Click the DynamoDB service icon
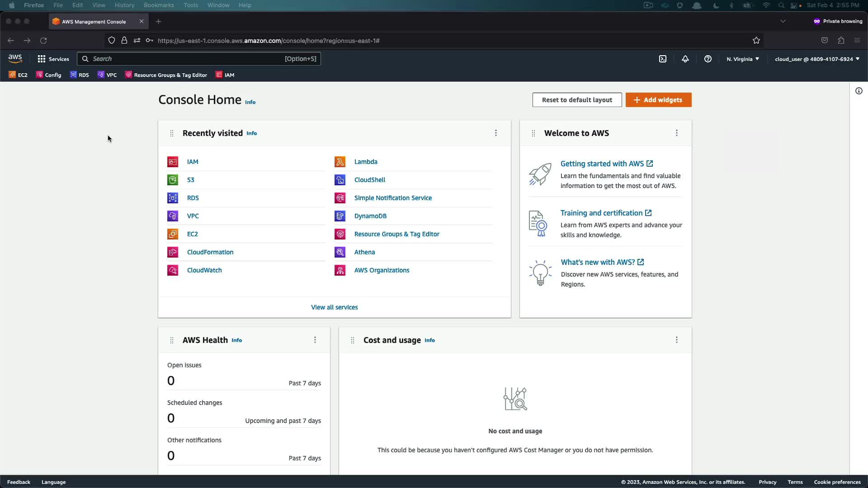The width and height of the screenshot is (868, 488). coord(340,216)
